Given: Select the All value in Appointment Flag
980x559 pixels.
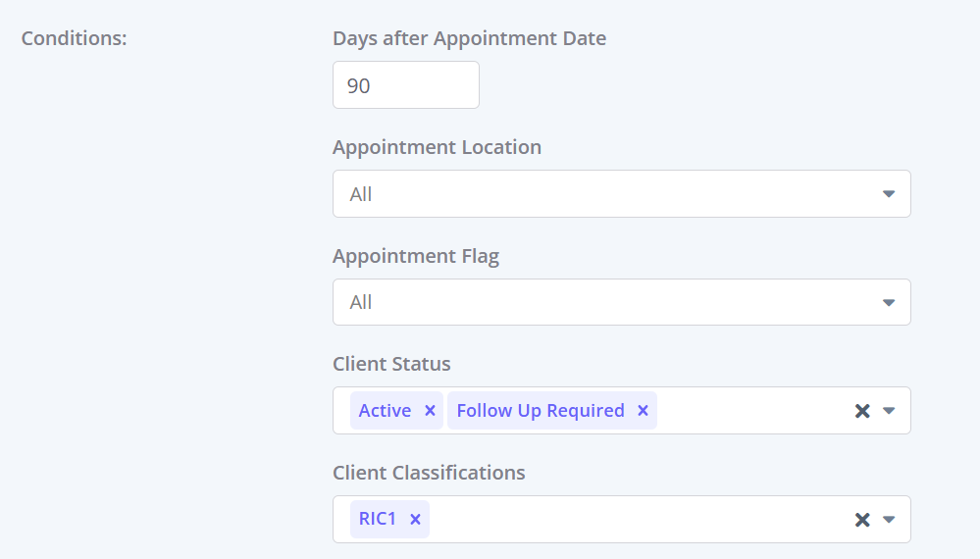Looking at the screenshot, I should (361, 302).
